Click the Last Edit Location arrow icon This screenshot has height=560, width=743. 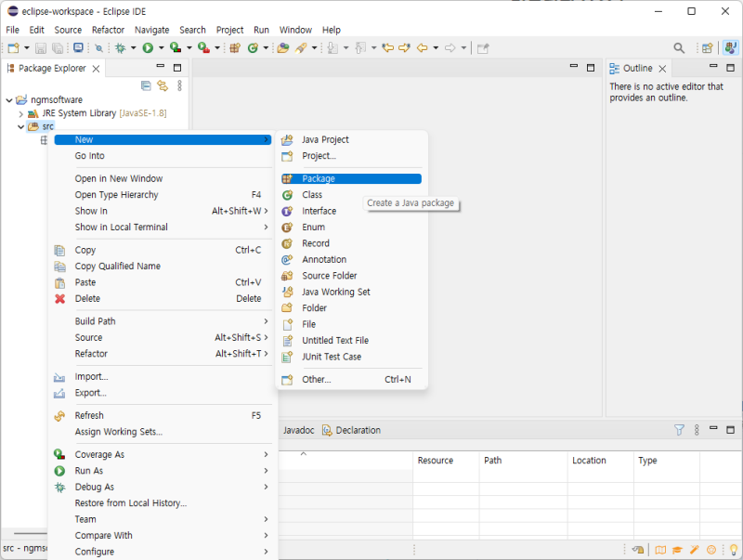[x=388, y=48]
